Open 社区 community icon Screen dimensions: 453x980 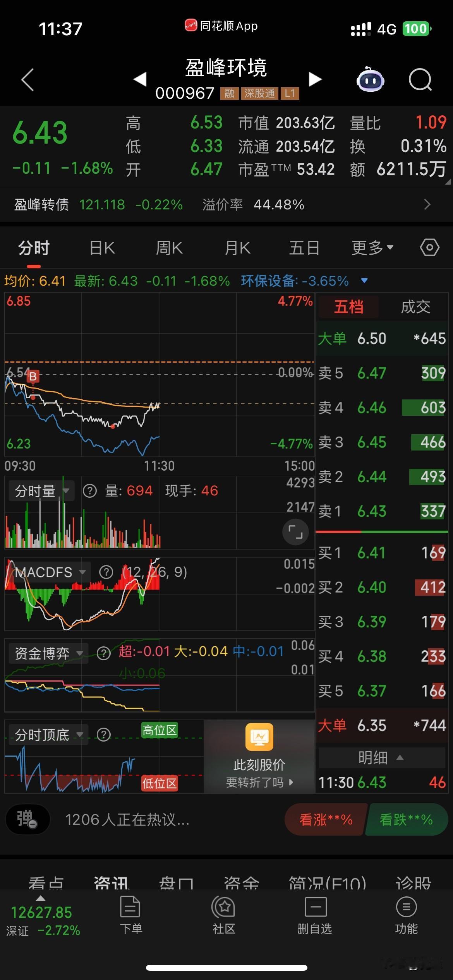[223, 916]
